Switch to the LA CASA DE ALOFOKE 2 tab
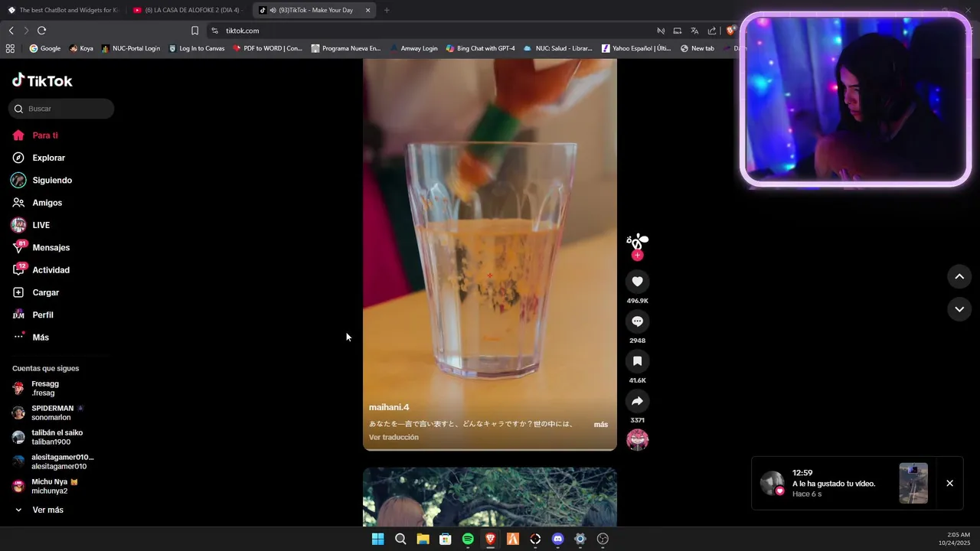Screen dimensions: 980x551 pos(188,10)
